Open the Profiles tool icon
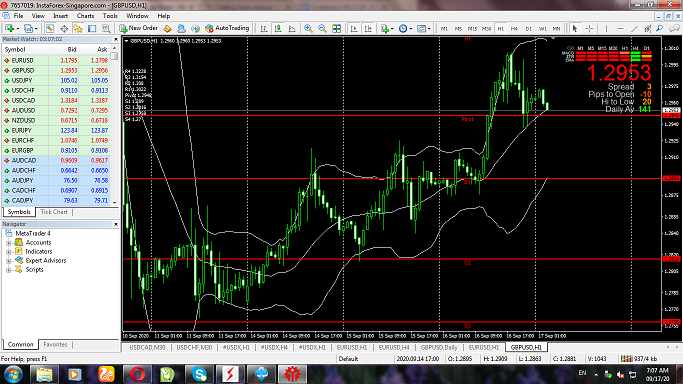This screenshot has width=683, height=384. (x=28, y=28)
